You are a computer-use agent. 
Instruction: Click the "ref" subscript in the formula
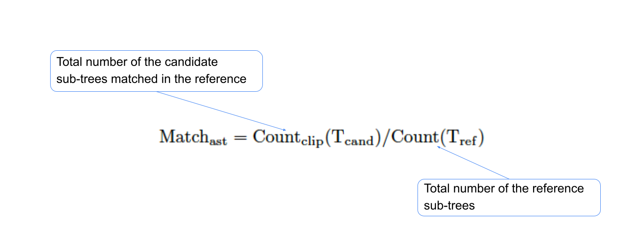click(x=469, y=142)
